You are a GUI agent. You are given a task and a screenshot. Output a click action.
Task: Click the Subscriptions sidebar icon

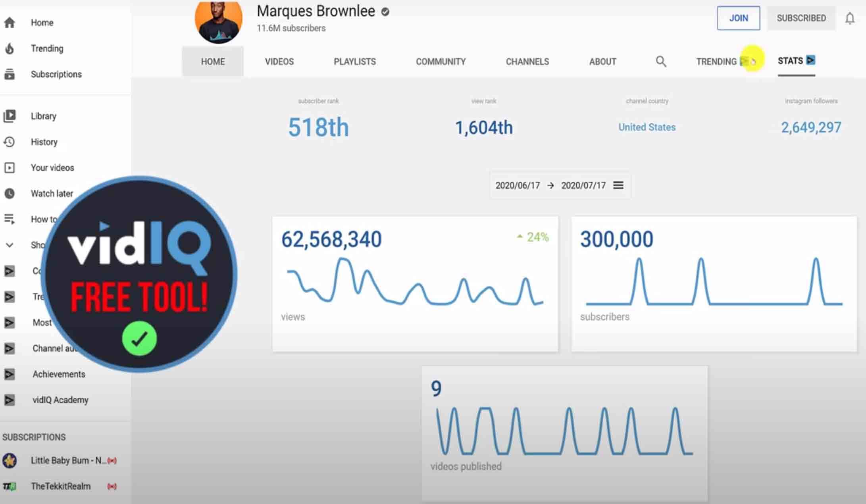pyautogui.click(x=10, y=74)
